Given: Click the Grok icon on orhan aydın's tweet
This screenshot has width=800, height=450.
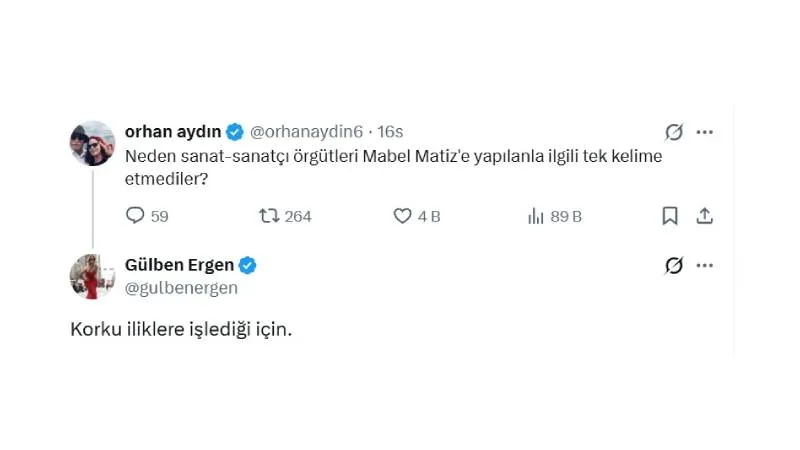Looking at the screenshot, I should [x=674, y=132].
